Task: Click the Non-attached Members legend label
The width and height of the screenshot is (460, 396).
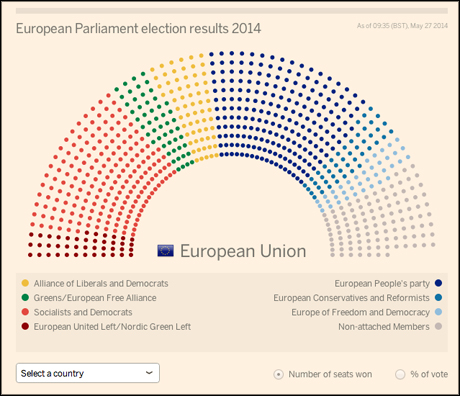Action: click(384, 327)
